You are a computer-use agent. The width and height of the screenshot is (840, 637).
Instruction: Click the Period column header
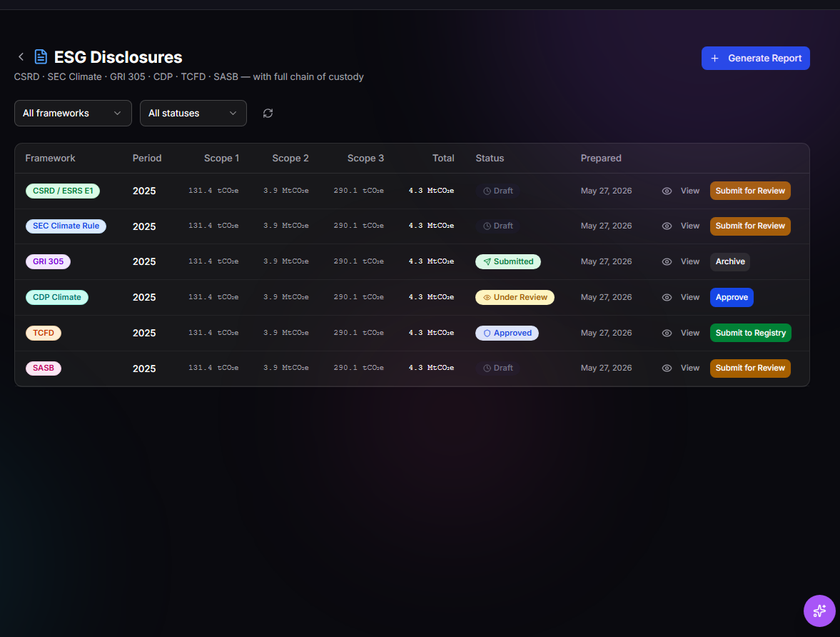(147, 158)
